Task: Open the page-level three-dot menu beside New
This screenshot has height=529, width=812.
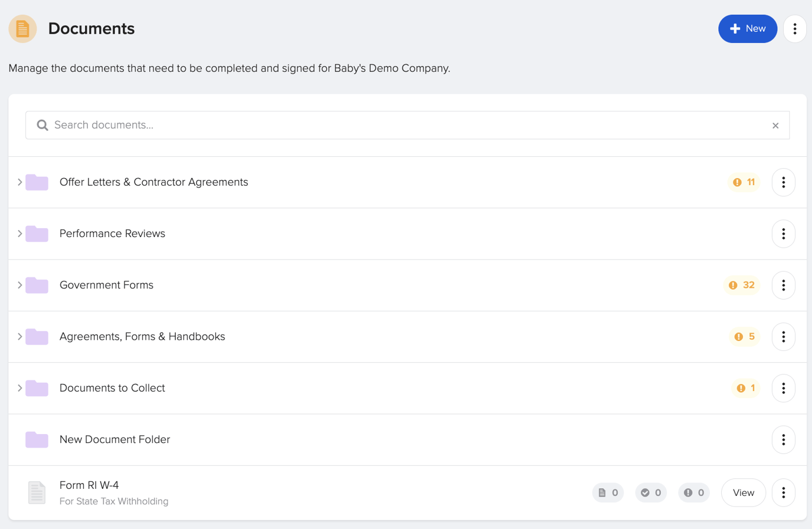Action: [794, 29]
